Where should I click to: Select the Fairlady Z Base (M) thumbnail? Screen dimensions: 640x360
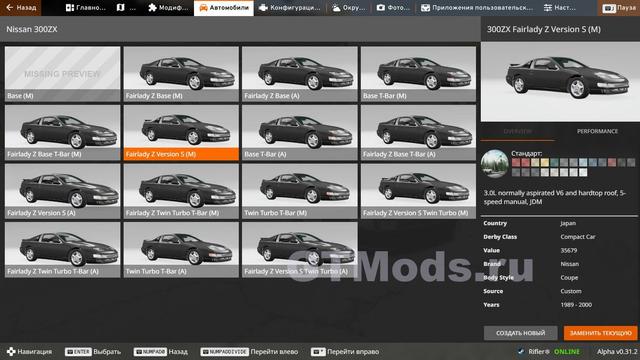[181, 74]
